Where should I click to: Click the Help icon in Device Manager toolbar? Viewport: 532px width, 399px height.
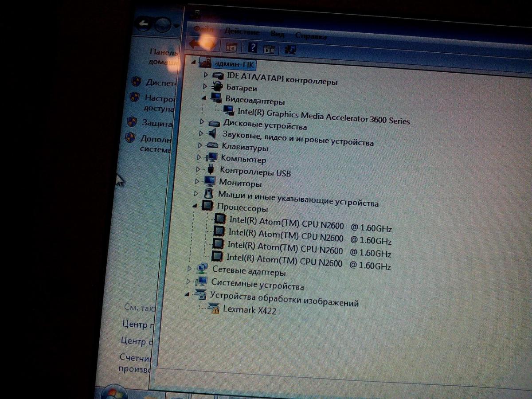coord(252,47)
